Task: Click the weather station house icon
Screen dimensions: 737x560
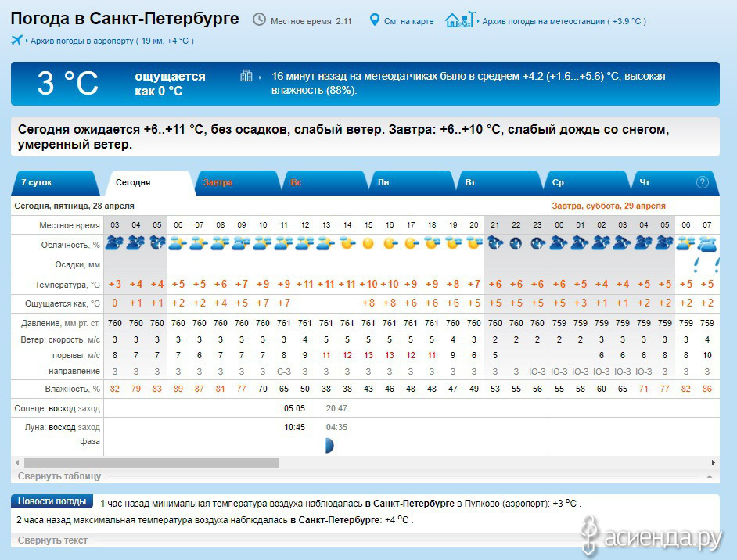Action: [x=460, y=20]
